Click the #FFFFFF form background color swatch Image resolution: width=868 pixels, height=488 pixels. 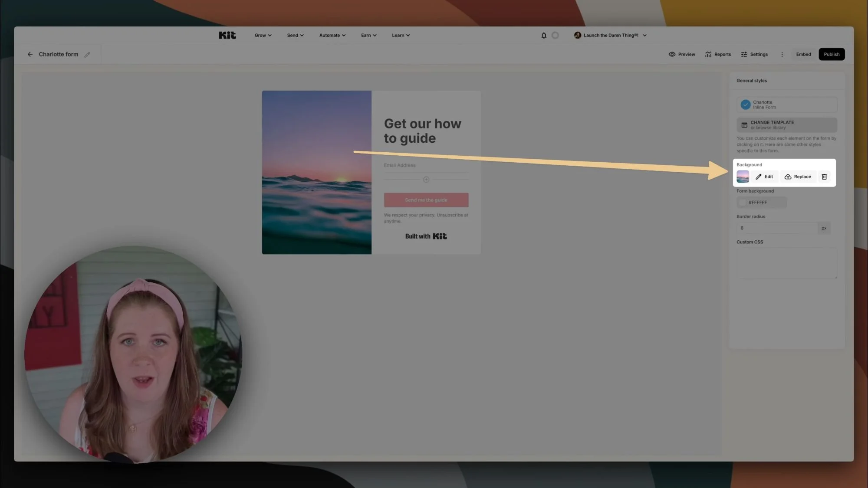point(742,203)
